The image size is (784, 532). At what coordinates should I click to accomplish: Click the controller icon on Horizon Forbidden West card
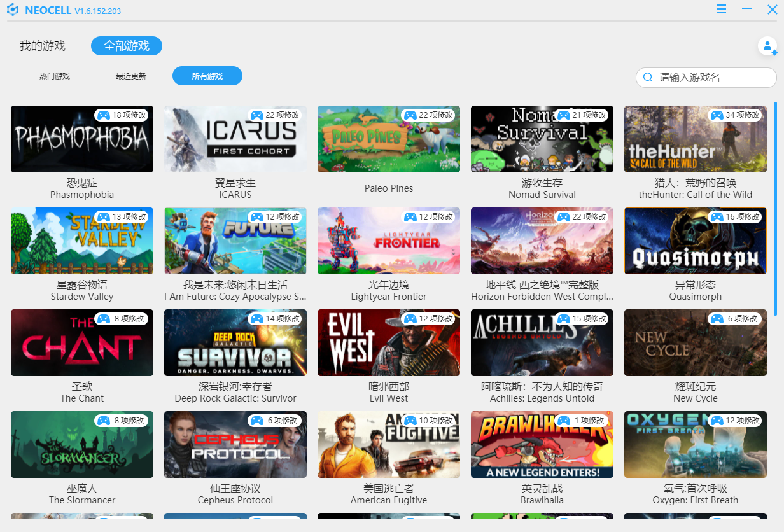point(563,217)
